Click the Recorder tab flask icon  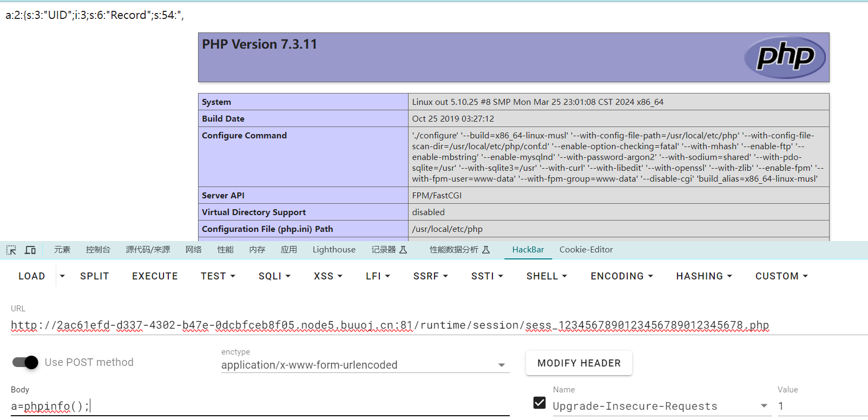coord(403,250)
